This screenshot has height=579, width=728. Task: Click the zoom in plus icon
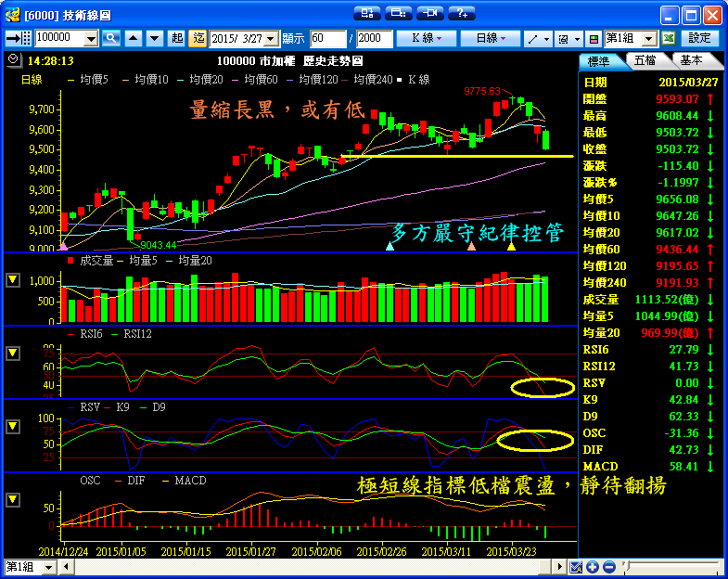pyautogui.click(x=593, y=567)
